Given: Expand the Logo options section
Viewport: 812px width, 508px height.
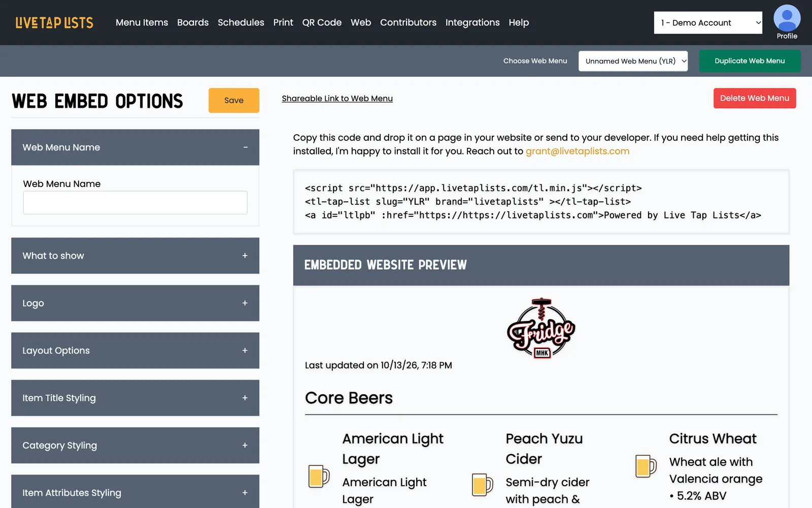Looking at the screenshot, I should click(135, 303).
